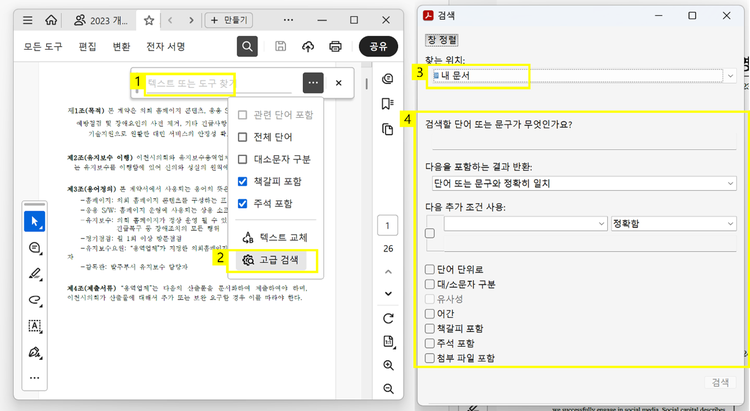This screenshot has width=750, height=411.
Task: Open 모든 도구 menu
Action: point(43,46)
